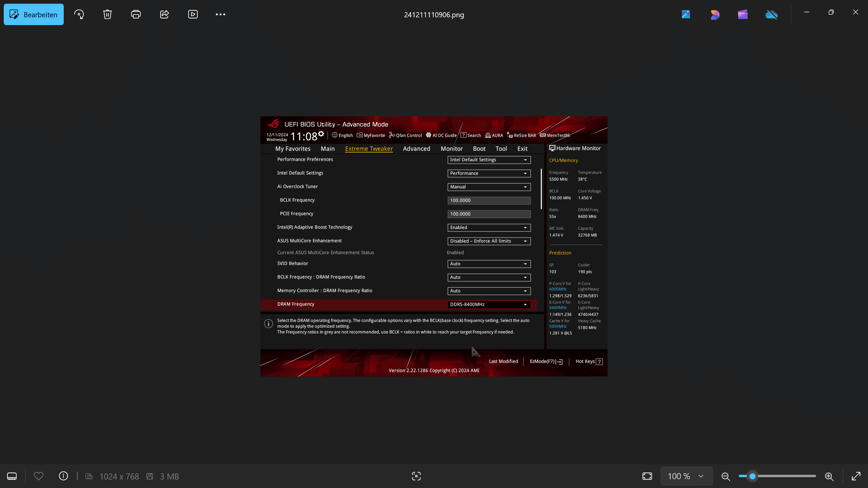868x488 pixels.
Task: Click the Extreme Tweaker tab in image
Action: pyautogui.click(x=369, y=148)
